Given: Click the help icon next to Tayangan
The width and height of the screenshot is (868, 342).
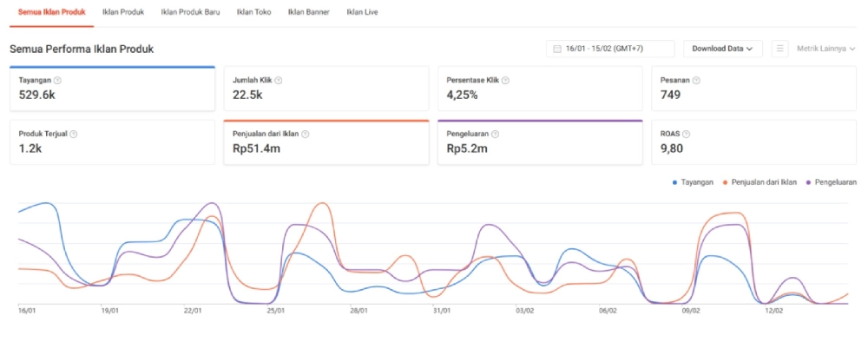Looking at the screenshot, I should (x=57, y=80).
